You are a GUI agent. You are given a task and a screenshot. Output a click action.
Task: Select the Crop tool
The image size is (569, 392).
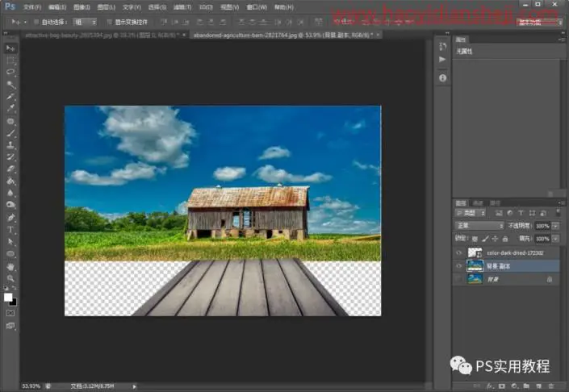pyautogui.click(x=10, y=97)
